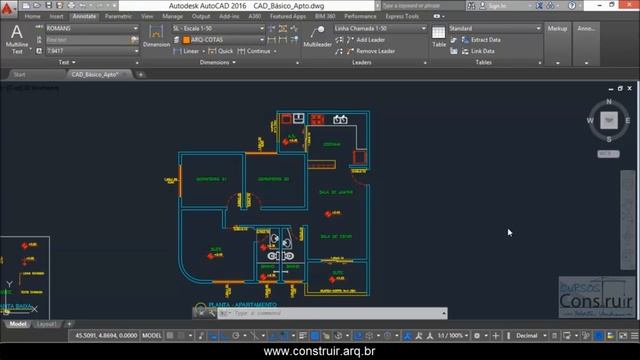This screenshot has height=360, width=640.
Task: Click the Find text input field
Action: click(88, 40)
